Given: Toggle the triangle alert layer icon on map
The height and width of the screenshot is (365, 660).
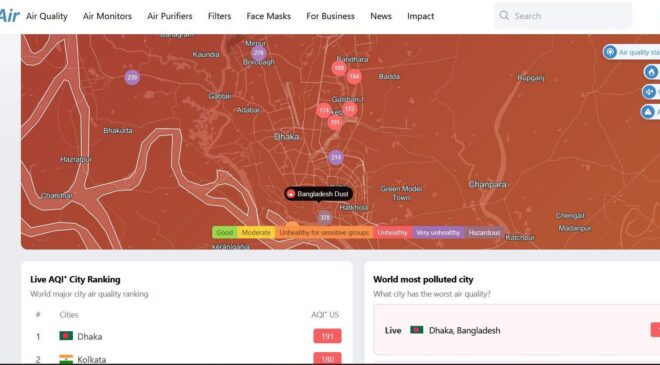Looking at the screenshot, I should click(649, 112).
